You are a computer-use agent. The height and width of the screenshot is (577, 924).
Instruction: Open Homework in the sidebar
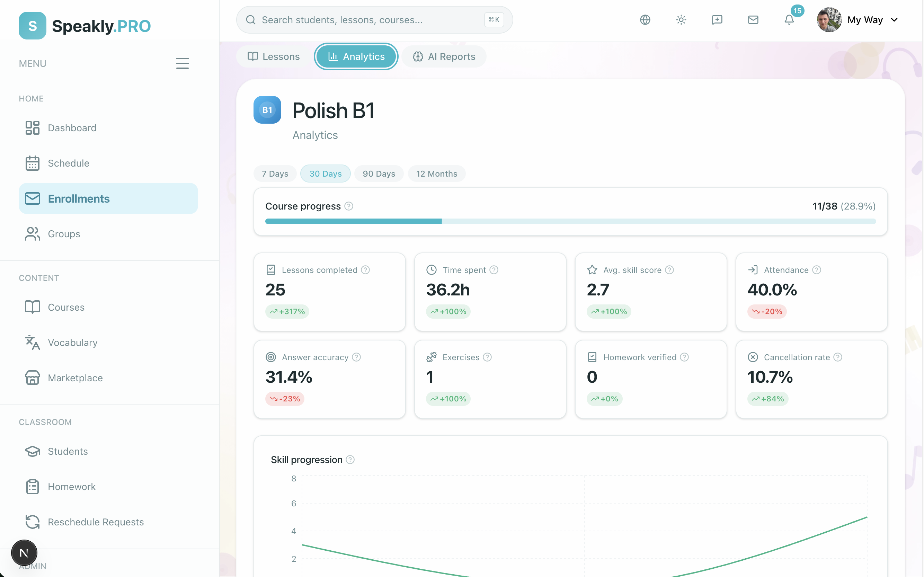(x=108, y=487)
